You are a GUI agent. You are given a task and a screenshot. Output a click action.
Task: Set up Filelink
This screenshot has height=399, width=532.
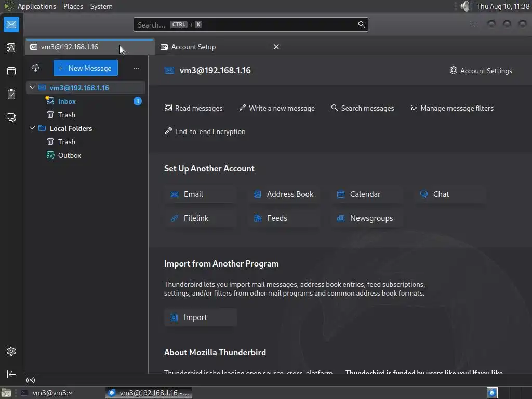(201, 218)
